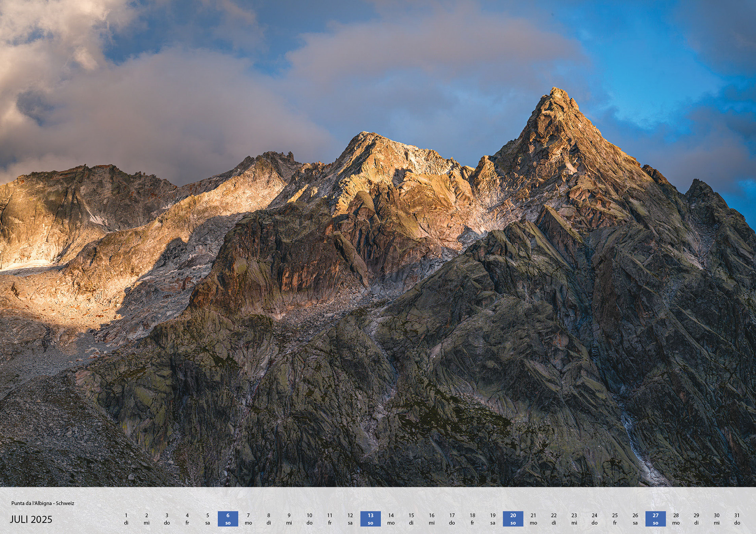Screen dimensions: 756x534
Task: Pick calendar day 12 (sa)
Action: (350, 519)
